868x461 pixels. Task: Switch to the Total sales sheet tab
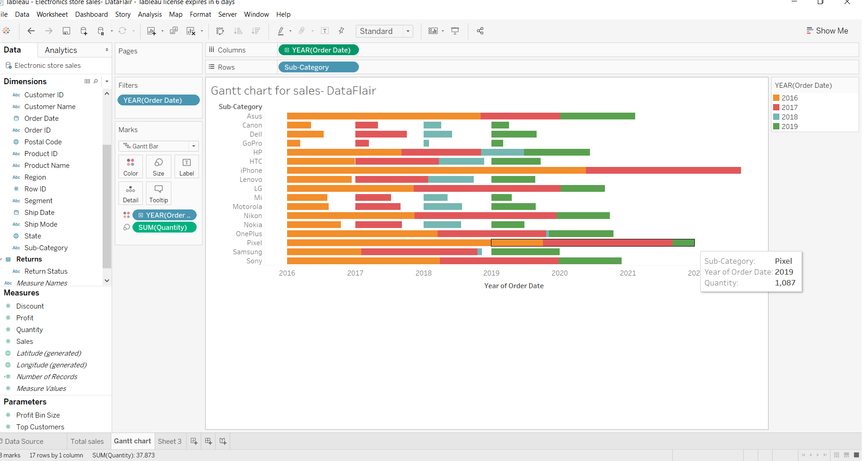(x=88, y=441)
